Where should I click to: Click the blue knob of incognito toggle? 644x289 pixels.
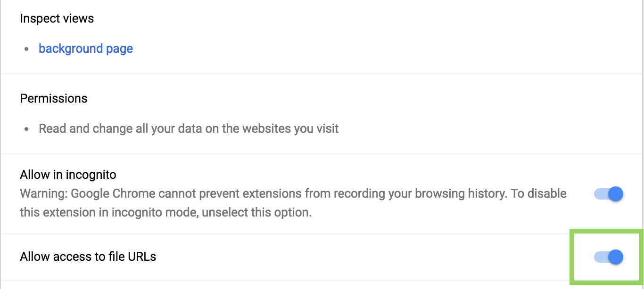point(616,193)
